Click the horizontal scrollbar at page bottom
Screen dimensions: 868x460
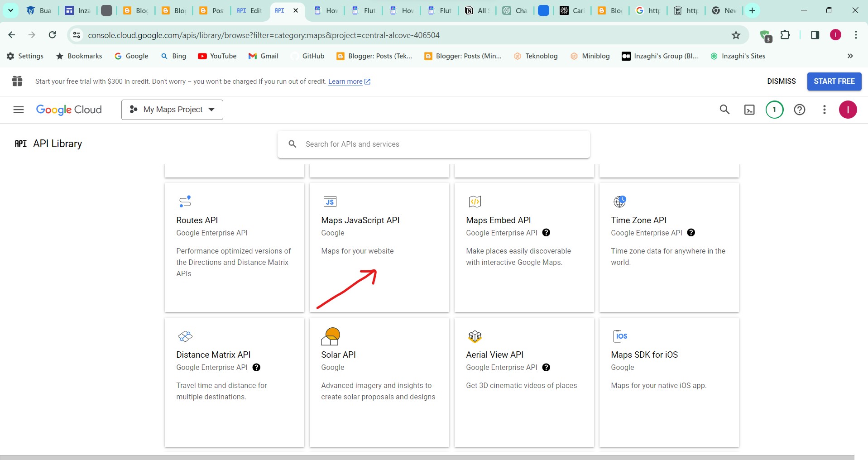click(427, 457)
